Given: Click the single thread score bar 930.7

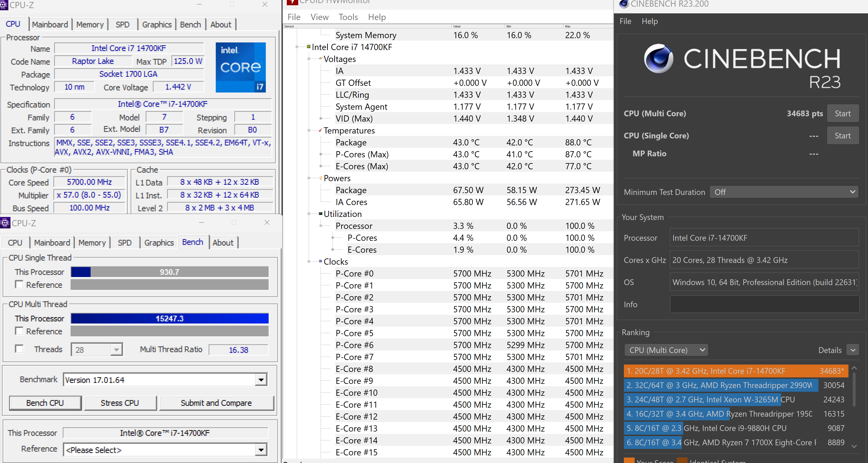Looking at the screenshot, I should 169,272.
